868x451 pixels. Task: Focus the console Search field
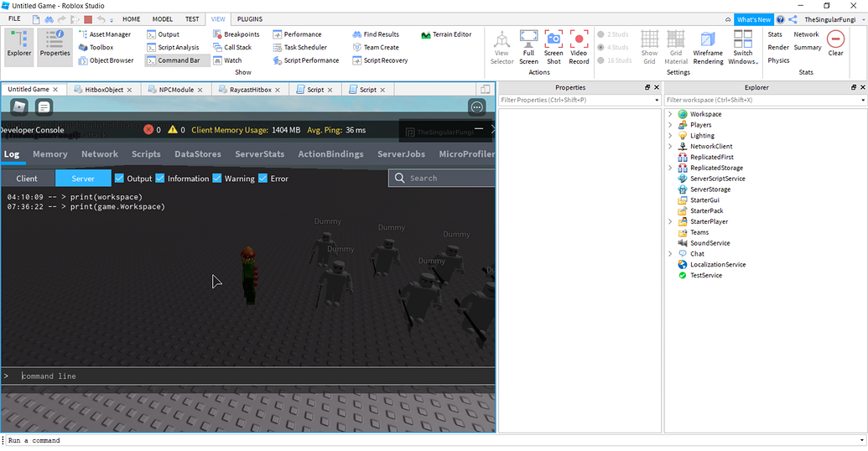tap(442, 179)
